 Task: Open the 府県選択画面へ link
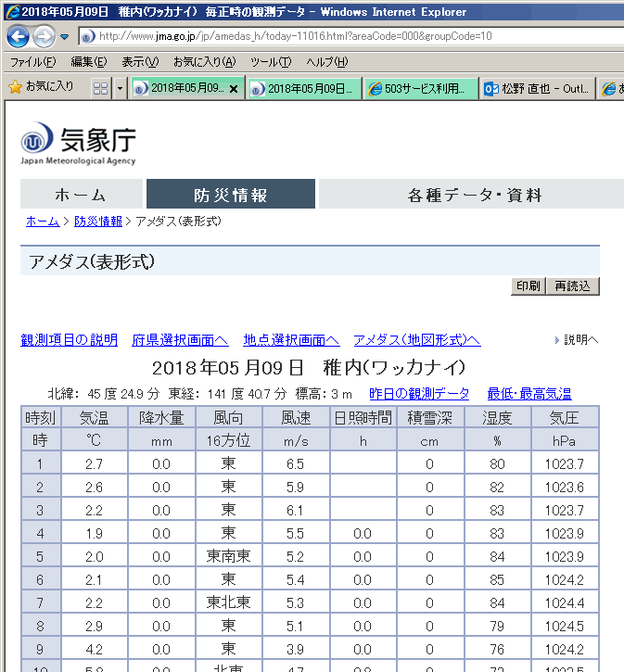click(180, 340)
